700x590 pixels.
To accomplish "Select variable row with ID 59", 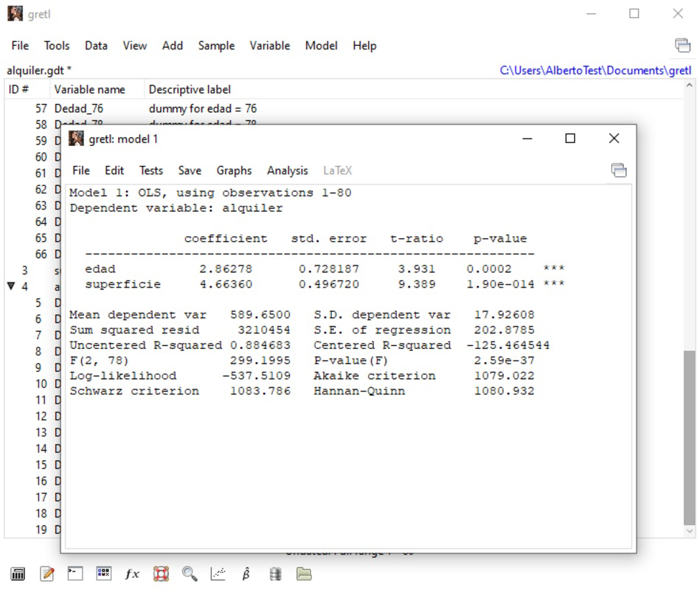I will click(x=32, y=141).
